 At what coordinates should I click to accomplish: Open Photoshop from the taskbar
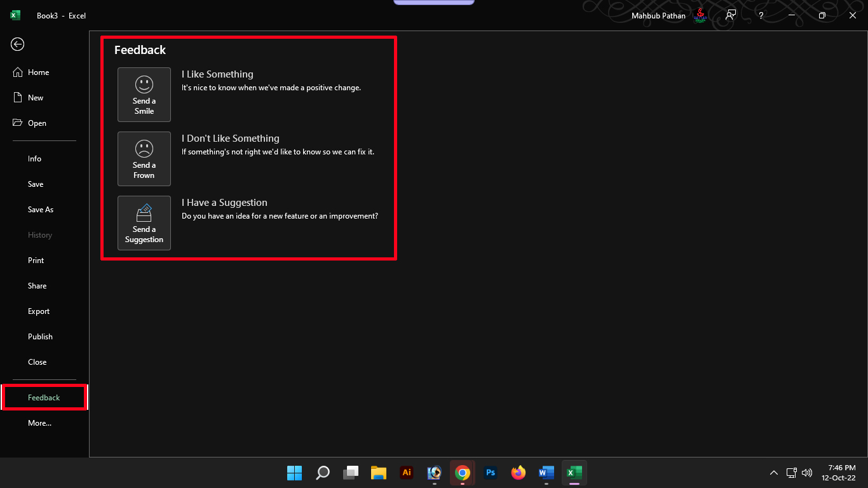(x=491, y=473)
